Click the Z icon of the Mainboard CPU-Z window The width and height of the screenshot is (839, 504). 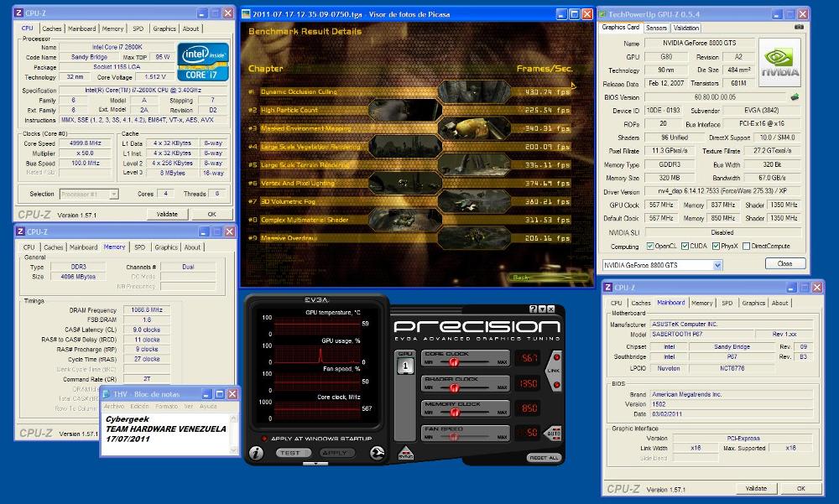pyautogui.click(x=607, y=288)
